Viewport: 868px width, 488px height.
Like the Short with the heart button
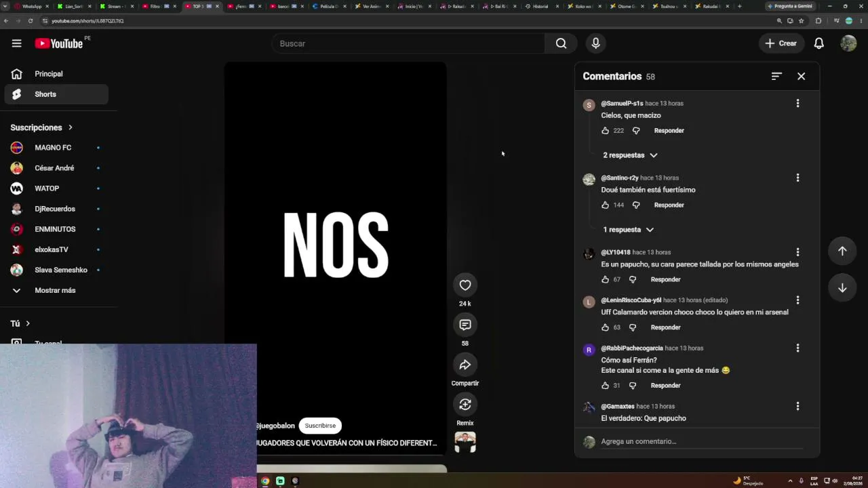[465, 285]
